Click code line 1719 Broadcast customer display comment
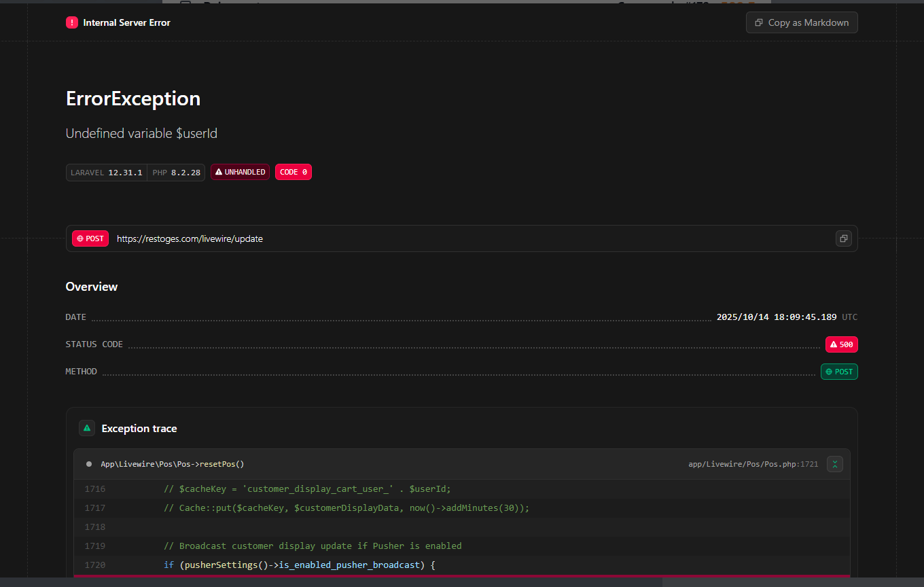Viewport: 924px width, 587px height. [462, 546]
